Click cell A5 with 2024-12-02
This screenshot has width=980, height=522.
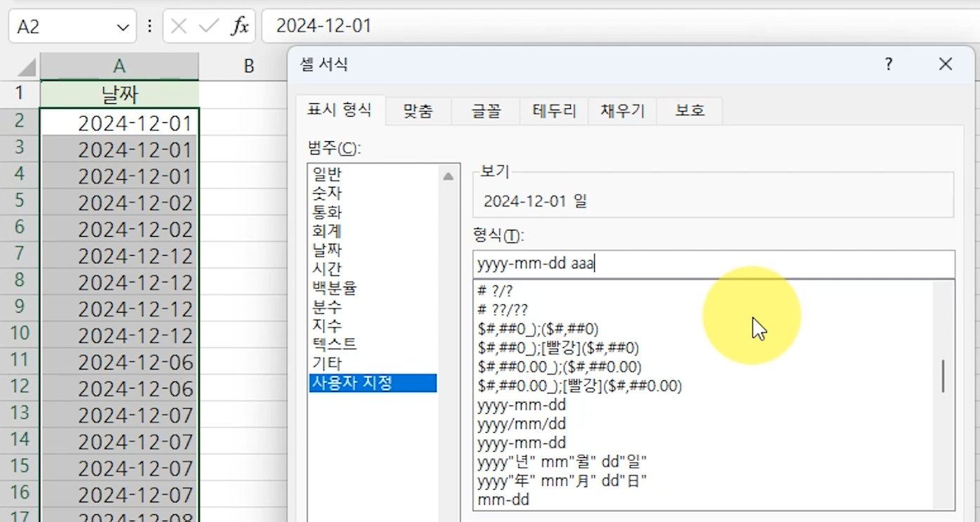point(120,202)
